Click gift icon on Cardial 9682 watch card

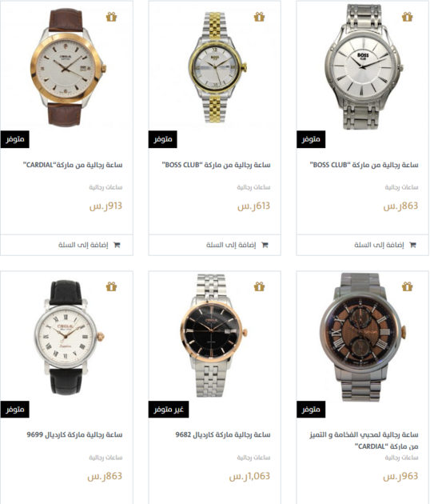coord(259,286)
